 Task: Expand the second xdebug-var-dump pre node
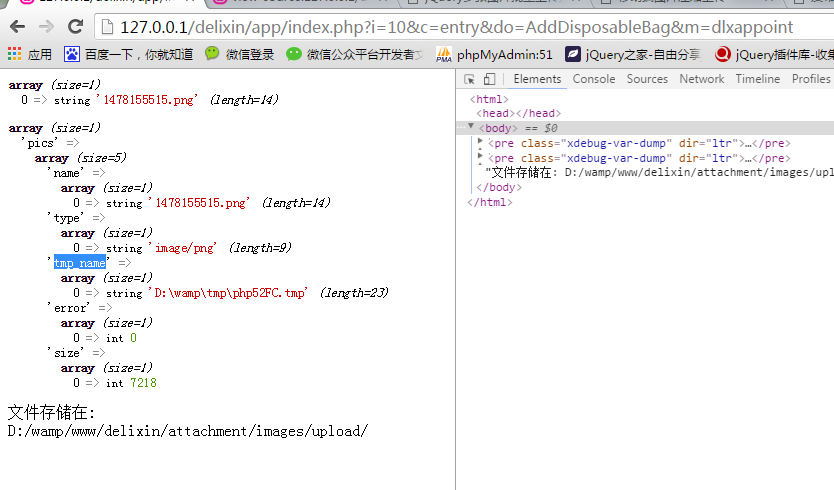[x=481, y=157]
